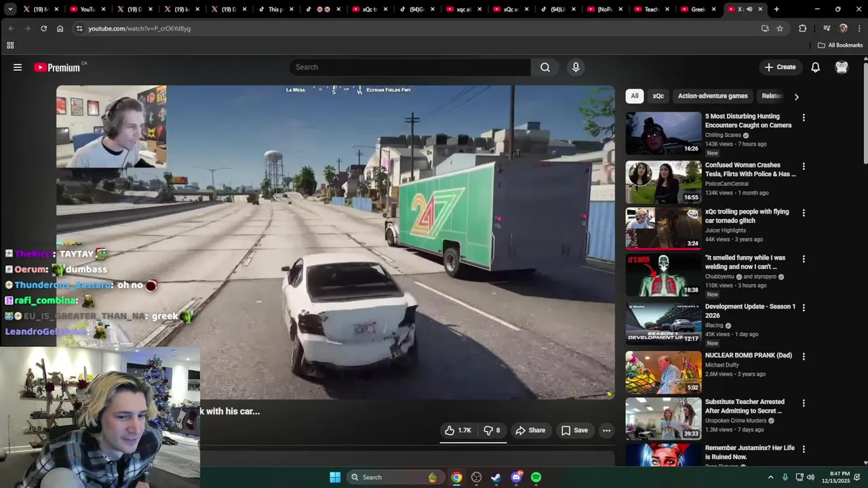The image size is (868, 488).
Task: Go to YouTube Premium home logo
Action: pos(57,67)
